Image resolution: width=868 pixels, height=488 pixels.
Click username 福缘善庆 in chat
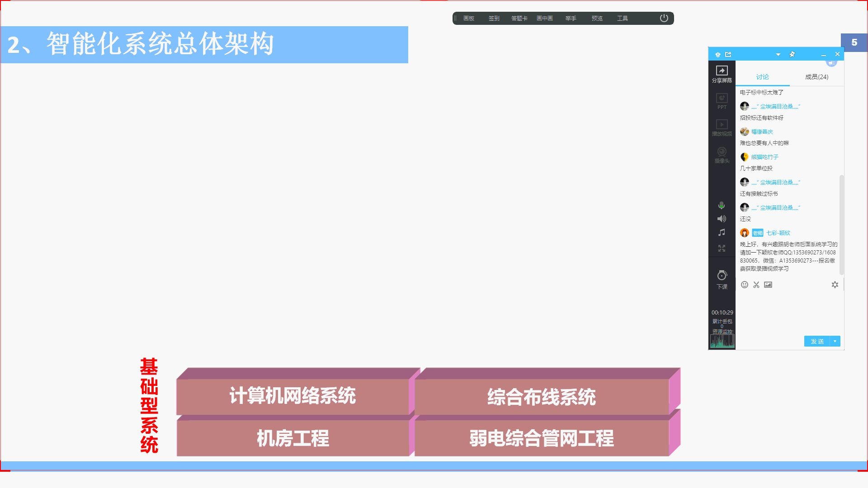coord(762,132)
